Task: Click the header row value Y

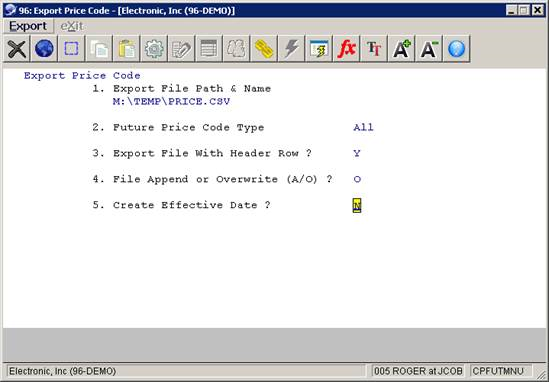Action: (357, 153)
